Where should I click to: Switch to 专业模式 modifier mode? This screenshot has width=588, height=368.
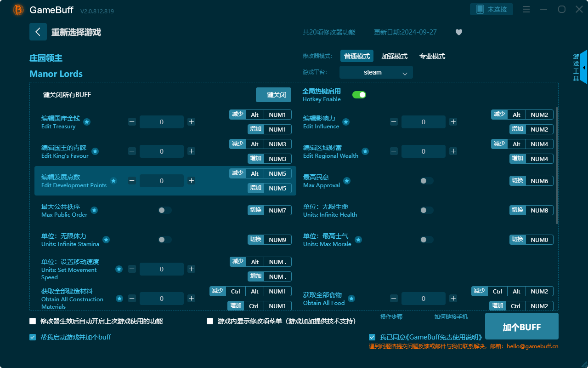tap(432, 56)
